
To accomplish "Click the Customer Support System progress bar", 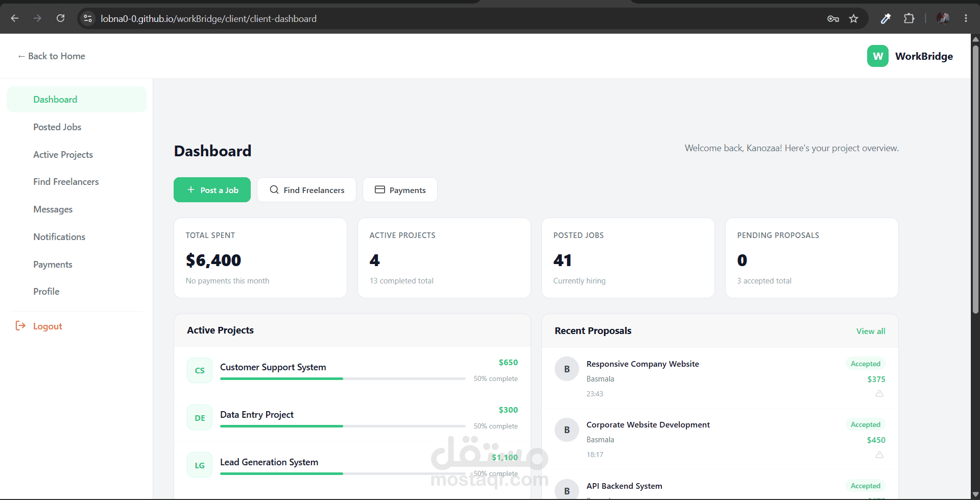I will pos(343,379).
